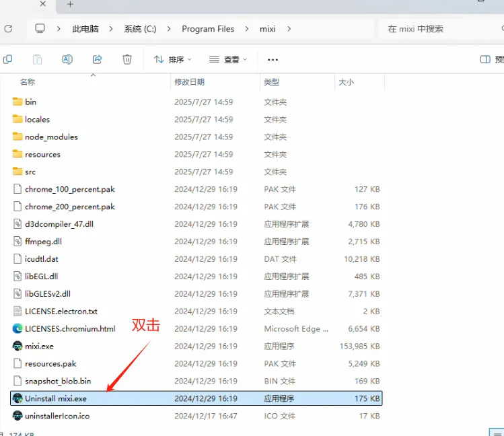
Task: Select the node_modules folder name
Action: click(51, 137)
